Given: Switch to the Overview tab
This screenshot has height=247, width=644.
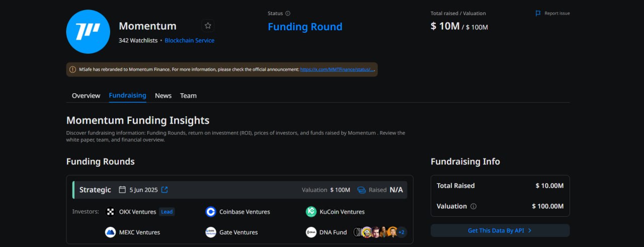Looking at the screenshot, I should tap(86, 96).
